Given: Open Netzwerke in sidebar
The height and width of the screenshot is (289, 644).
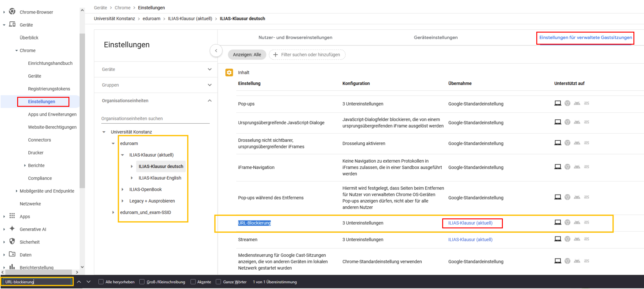Looking at the screenshot, I should [30, 204].
